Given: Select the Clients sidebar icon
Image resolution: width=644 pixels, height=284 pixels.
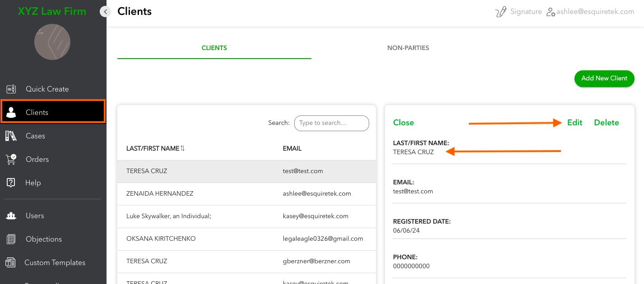Looking at the screenshot, I should coord(11,112).
